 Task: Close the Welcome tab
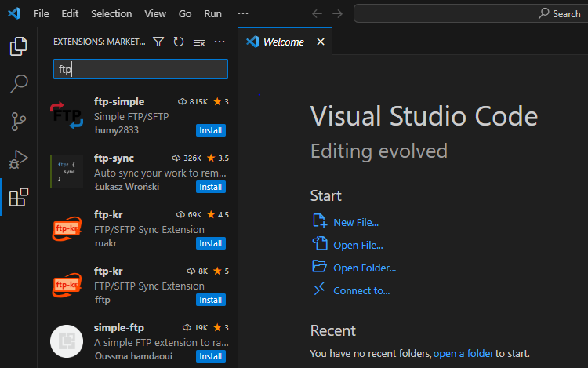click(x=320, y=42)
